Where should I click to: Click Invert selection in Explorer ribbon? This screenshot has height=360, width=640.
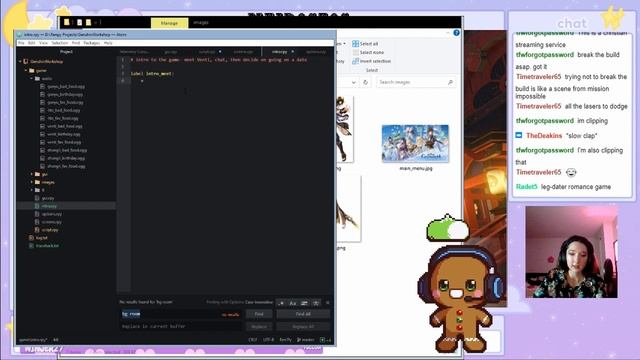(x=371, y=61)
